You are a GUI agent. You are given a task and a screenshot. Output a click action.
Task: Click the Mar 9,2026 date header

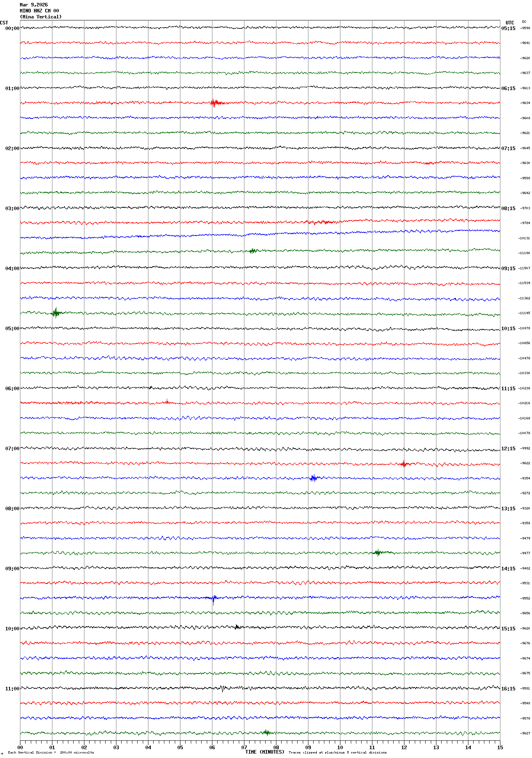tap(34, 5)
